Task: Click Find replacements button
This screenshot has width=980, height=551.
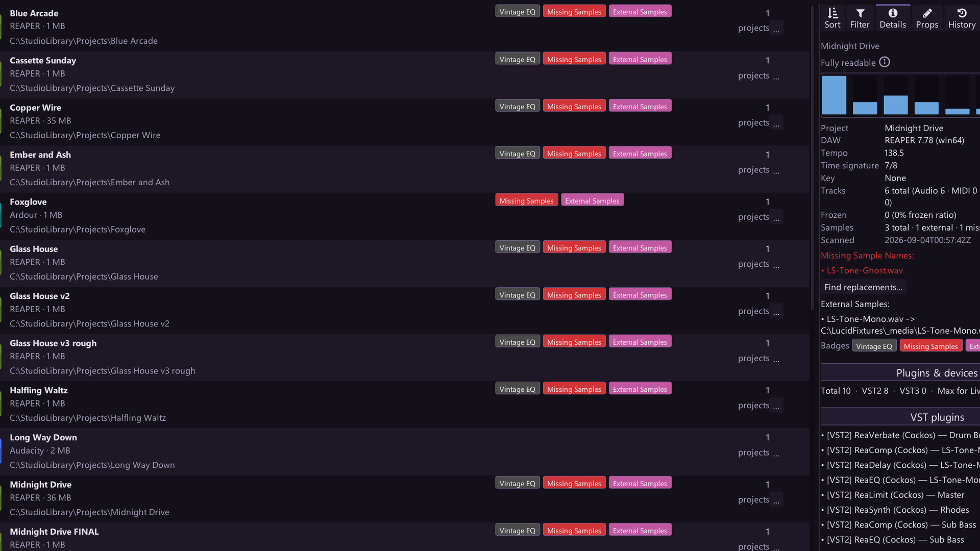Action: click(863, 287)
